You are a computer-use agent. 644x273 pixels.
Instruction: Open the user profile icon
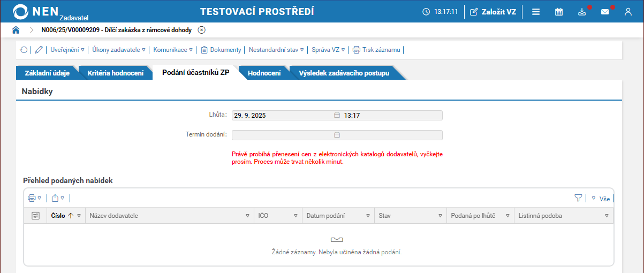coord(628,11)
